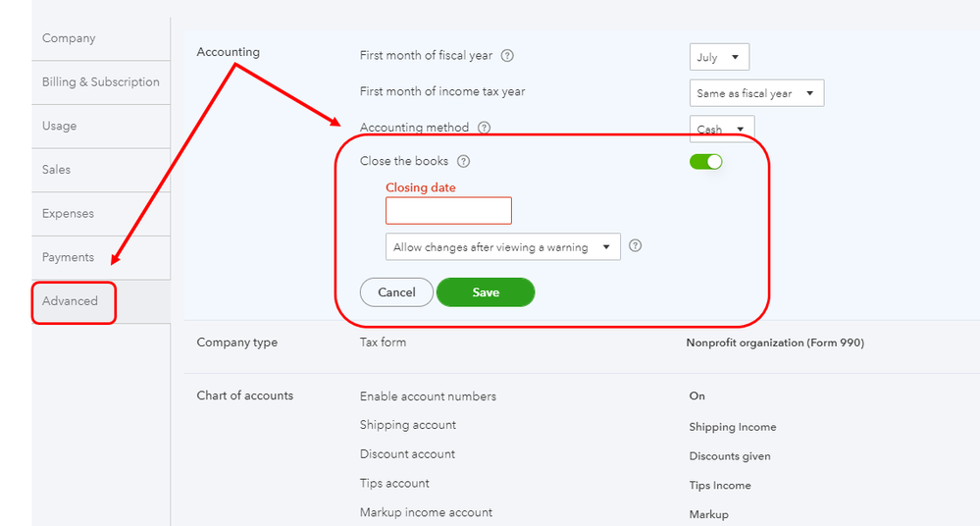
Task: Click the Closing date input field
Action: pos(448,211)
